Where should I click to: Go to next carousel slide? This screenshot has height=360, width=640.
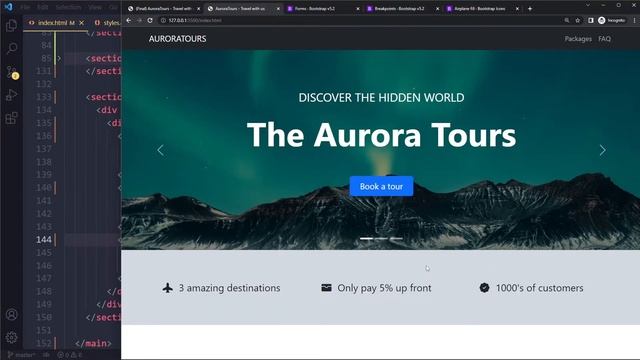point(602,150)
